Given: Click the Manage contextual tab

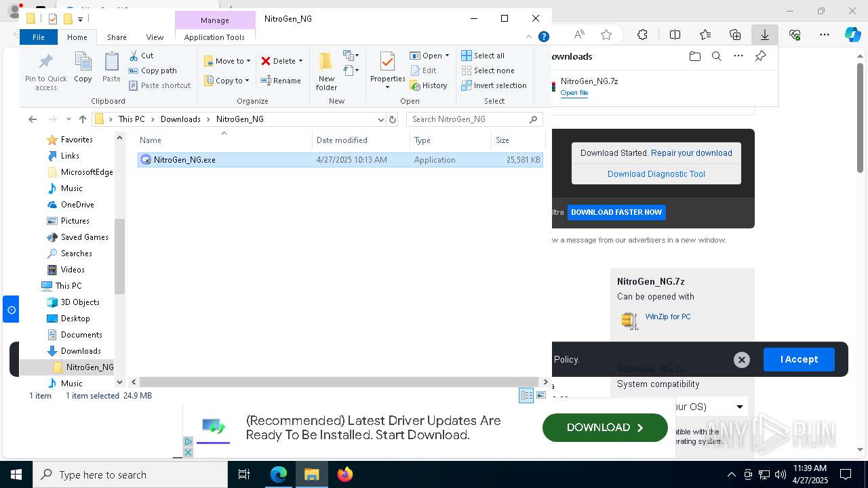Looking at the screenshot, I should point(214,20).
